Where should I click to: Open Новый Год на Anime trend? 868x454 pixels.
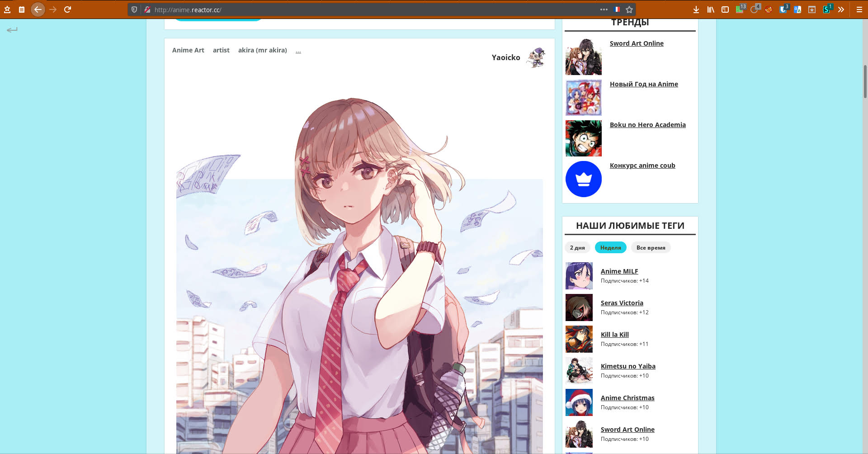644,84
